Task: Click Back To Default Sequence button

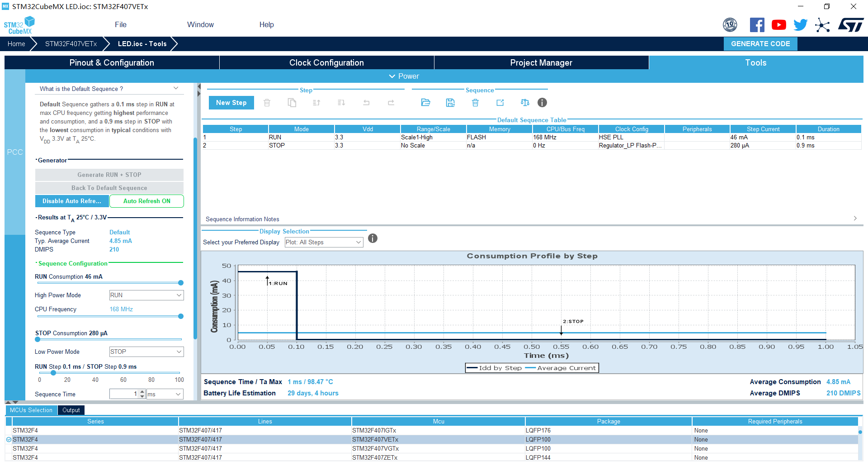Action: tap(109, 188)
